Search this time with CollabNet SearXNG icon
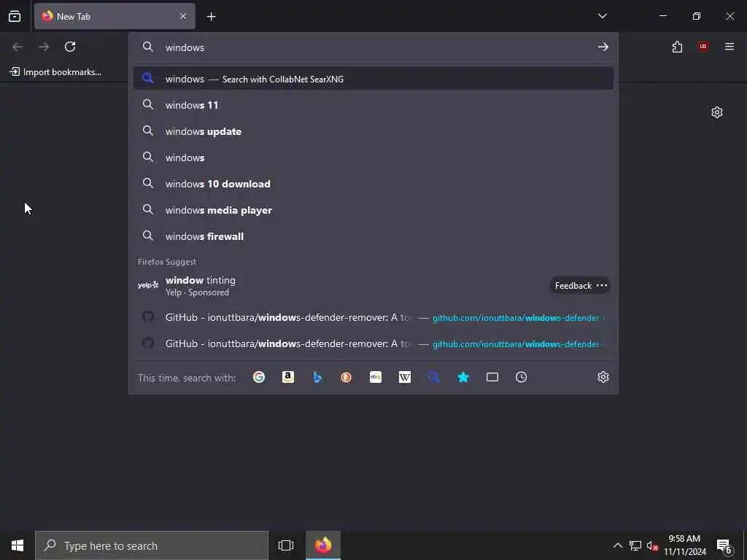Viewport: 747px width, 560px height. [434, 377]
